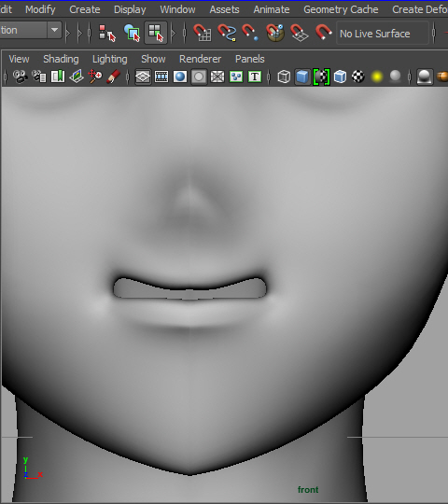448x504 pixels.
Task: Click Snap to view planes icon
Action: pyautogui.click(x=300, y=33)
